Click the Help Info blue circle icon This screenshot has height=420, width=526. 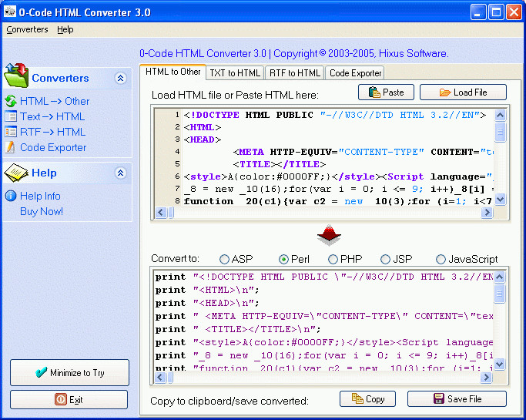click(x=11, y=196)
